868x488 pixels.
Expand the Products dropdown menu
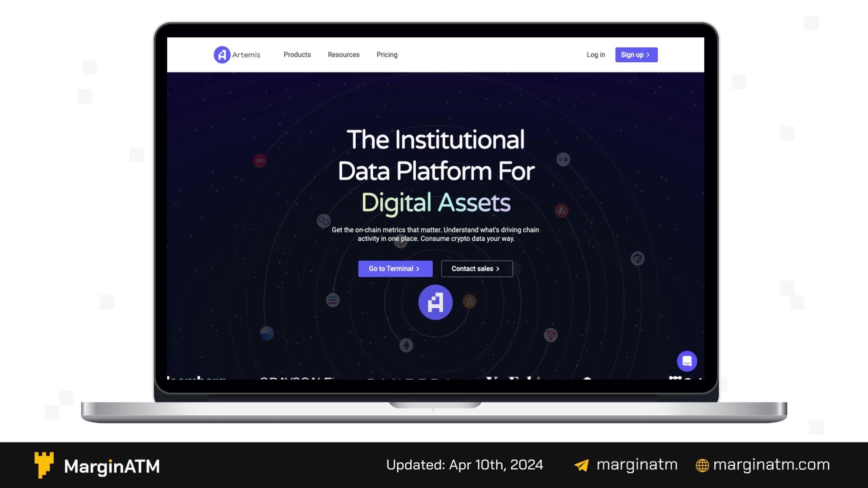(297, 54)
